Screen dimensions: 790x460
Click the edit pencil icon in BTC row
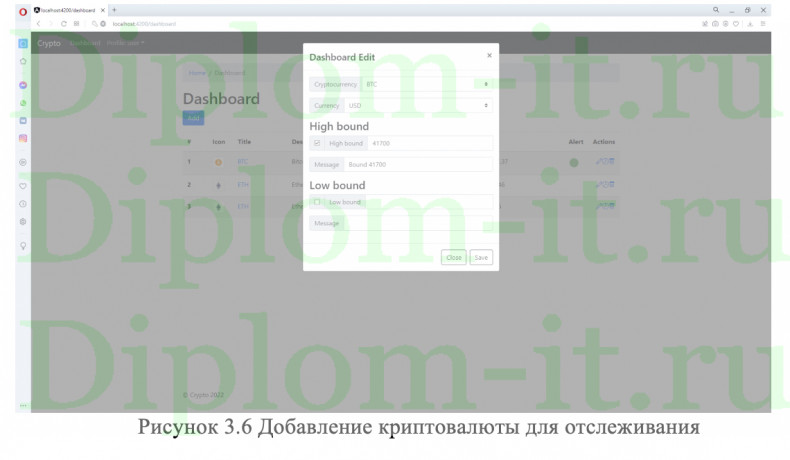click(x=599, y=162)
